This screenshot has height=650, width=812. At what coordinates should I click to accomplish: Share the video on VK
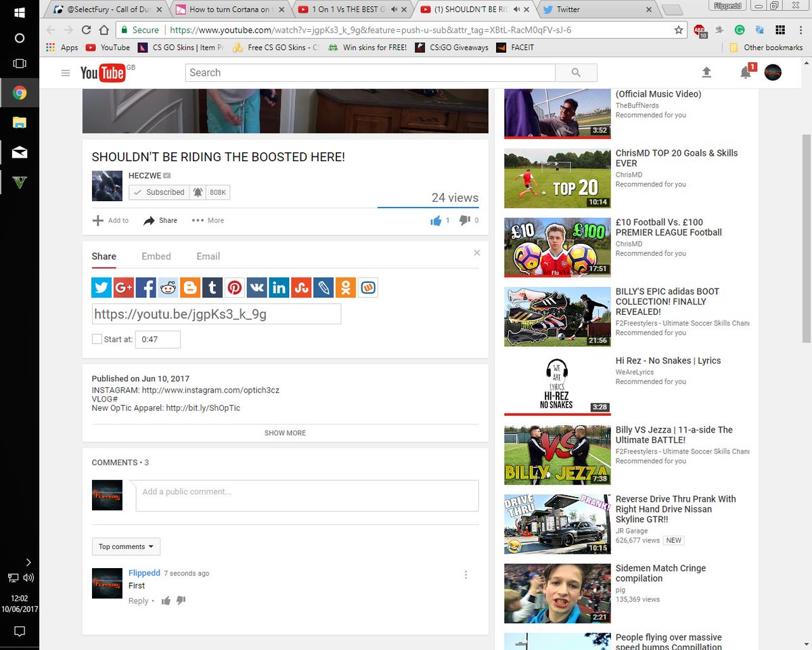pyautogui.click(x=257, y=288)
